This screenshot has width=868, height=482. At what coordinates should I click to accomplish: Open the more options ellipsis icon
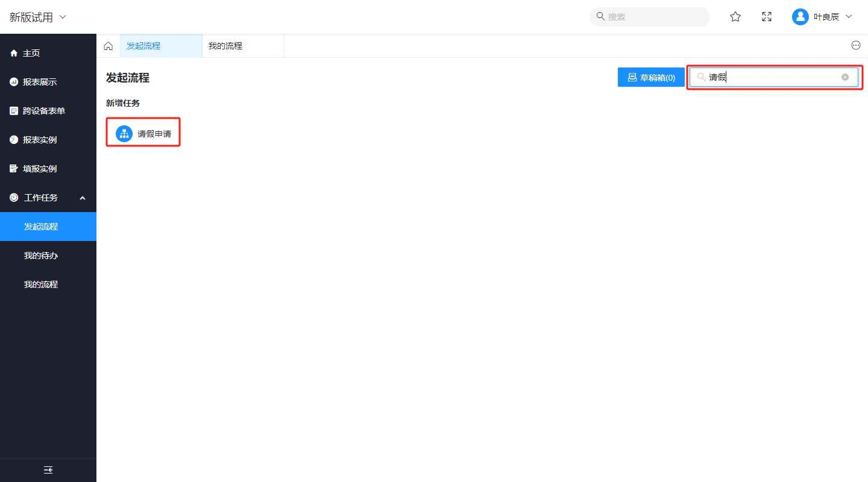tap(855, 46)
